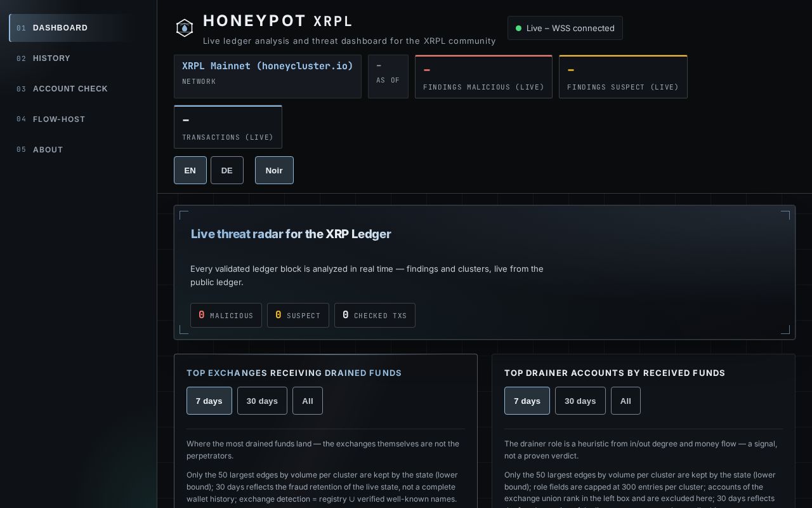Viewport: 812px width, 508px height.
Task: Click the HONEYPOT XRPL title text
Action: click(x=278, y=21)
